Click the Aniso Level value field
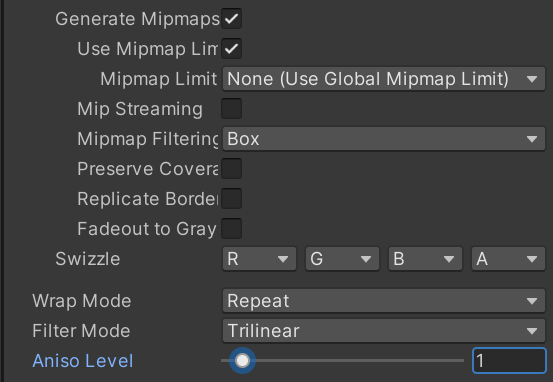Viewport: 553px width, 382px height. 509,360
